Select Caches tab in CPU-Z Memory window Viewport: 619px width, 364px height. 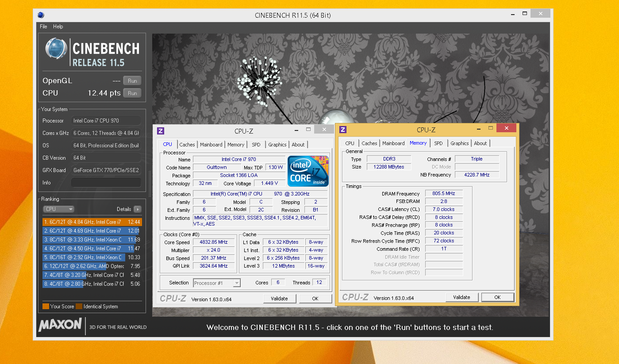coord(369,143)
